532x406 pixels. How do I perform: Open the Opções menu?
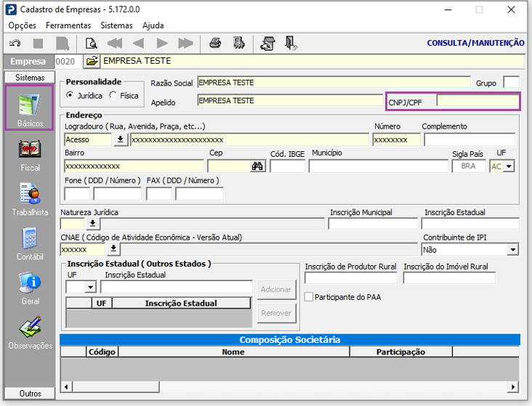click(23, 25)
